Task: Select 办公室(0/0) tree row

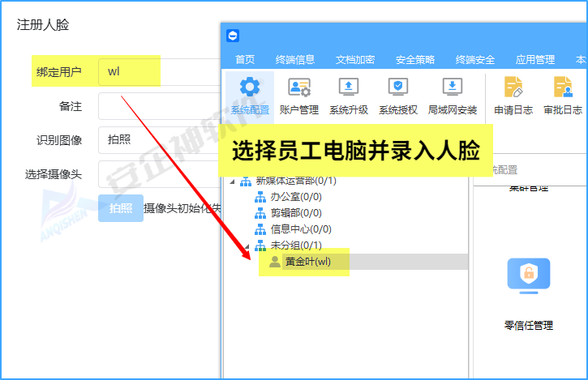Action: (296, 197)
